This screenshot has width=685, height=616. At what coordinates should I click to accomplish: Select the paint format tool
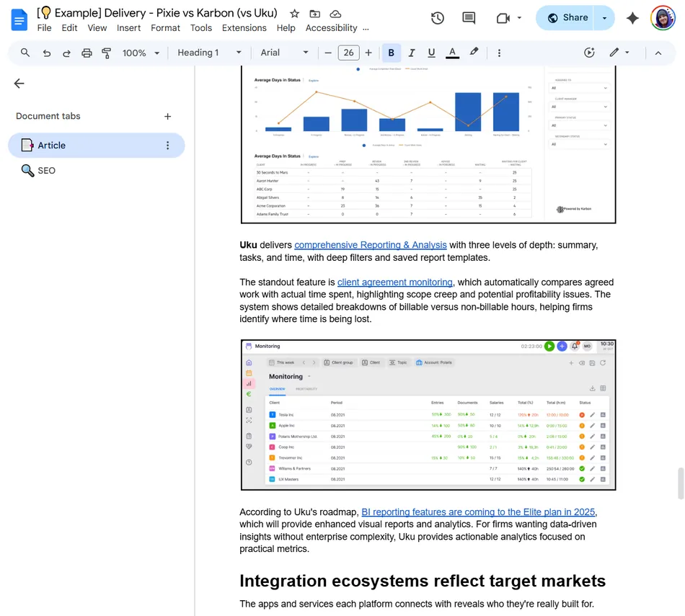[x=105, y=53]
